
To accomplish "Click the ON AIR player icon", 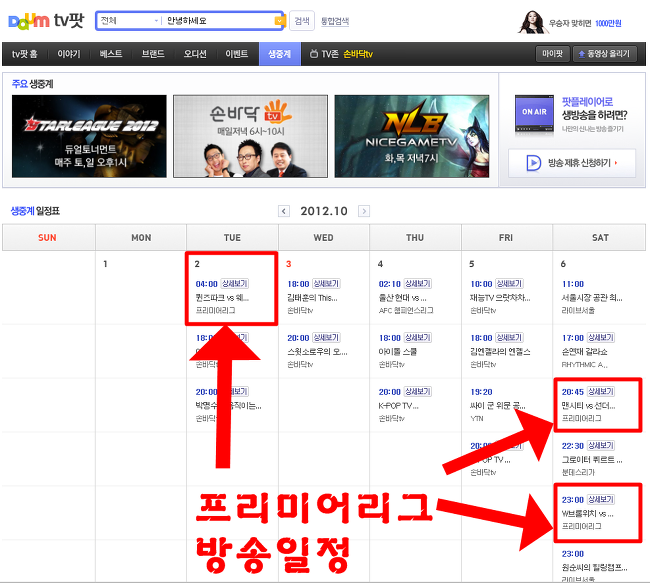I will 534,114.
